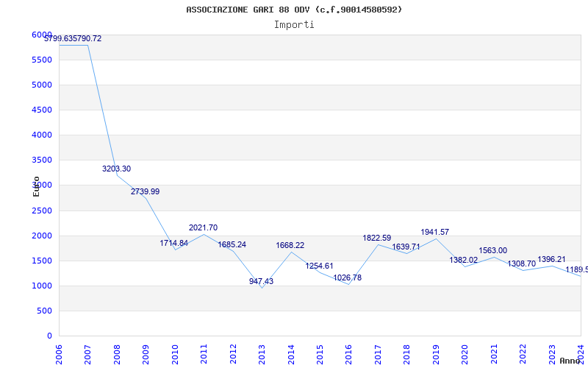
Task: Click the 2739.99 data label
Action: pos(145,191)
